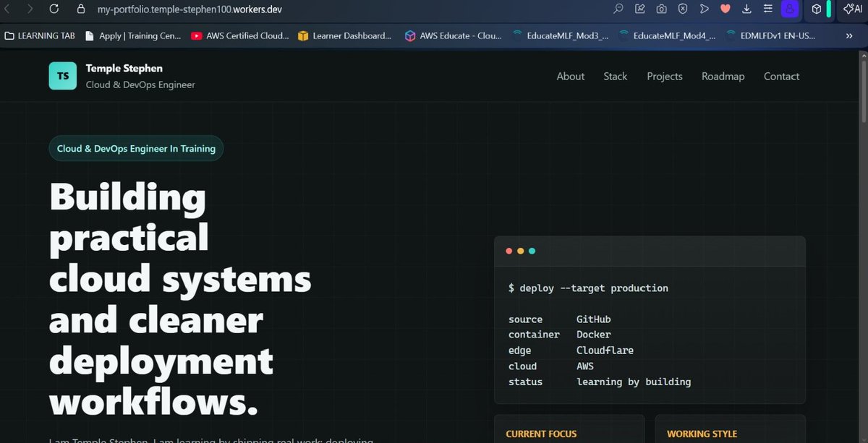Go back using the browser back arrow
The height and width of the screenshot is (443, 868).
[8, 9]
